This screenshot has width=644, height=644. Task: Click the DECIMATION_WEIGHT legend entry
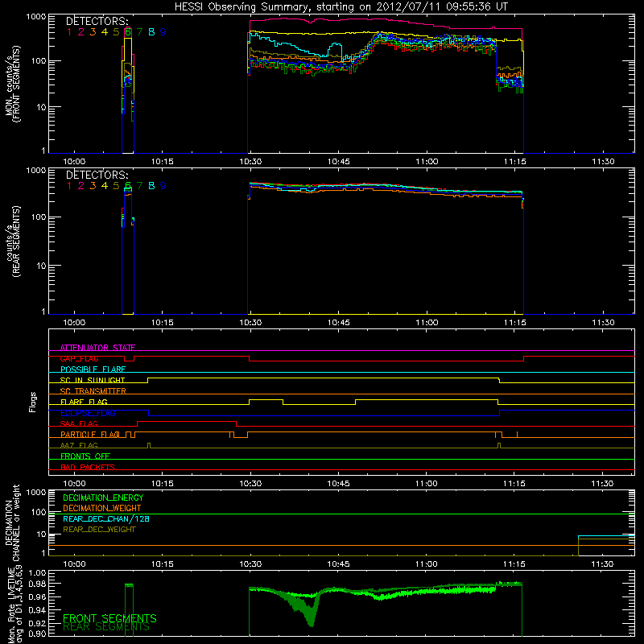pyautogui.click(x=102, y=509)
